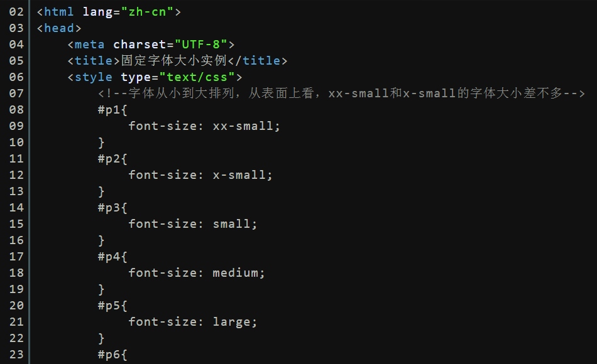
Task: Click the closing brace on line 22
Action: 101,338
